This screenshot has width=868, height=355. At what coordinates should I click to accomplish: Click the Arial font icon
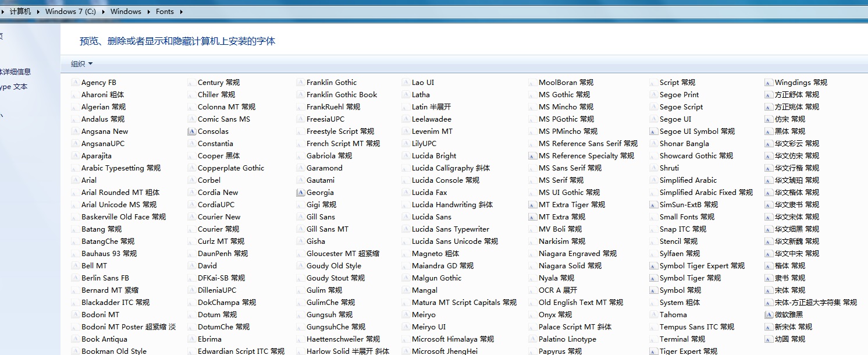(x=75, y=180)
